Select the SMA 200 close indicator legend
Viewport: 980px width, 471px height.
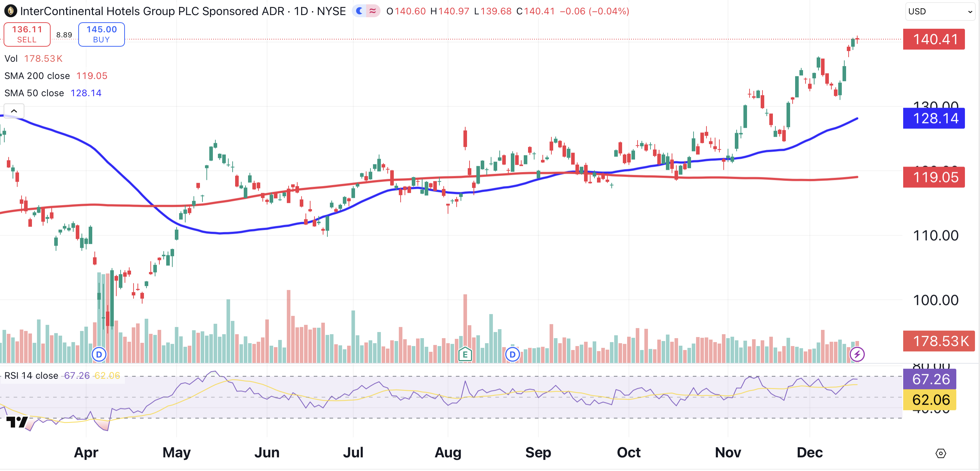(x=37, y=76)
